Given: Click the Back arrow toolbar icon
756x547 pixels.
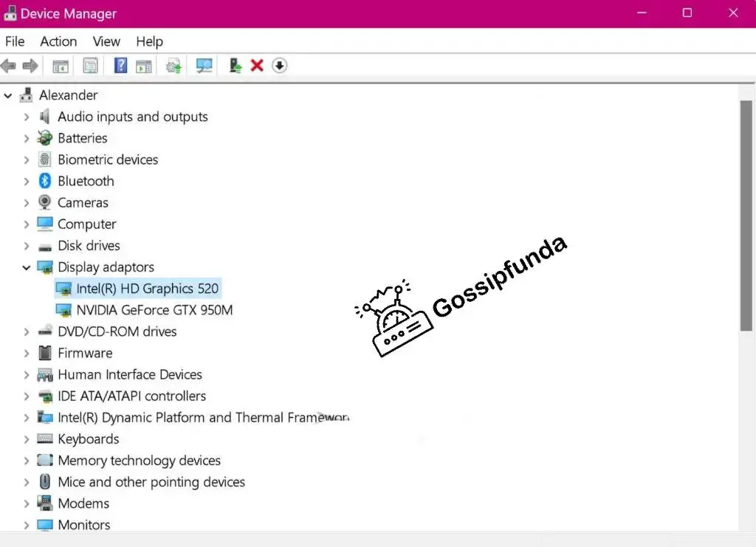Looking at the screenshot, I should 8,66.
